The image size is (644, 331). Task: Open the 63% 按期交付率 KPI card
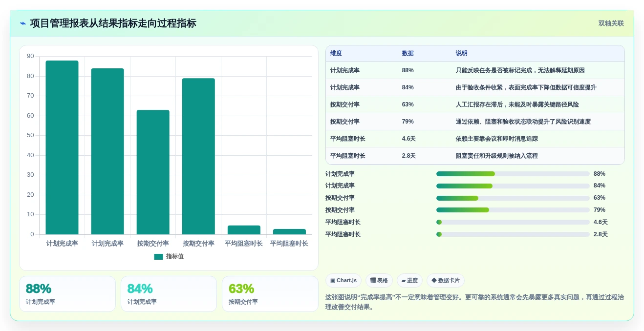coord(270,294)
